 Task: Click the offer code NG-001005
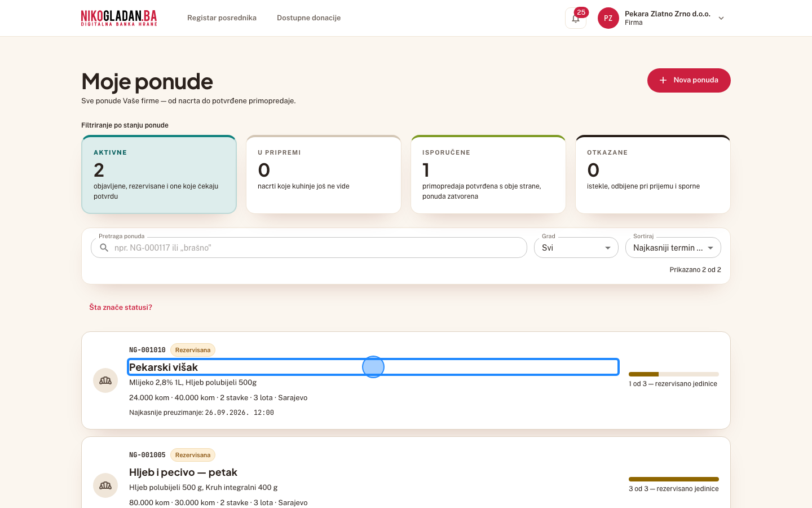click(147, 455)
